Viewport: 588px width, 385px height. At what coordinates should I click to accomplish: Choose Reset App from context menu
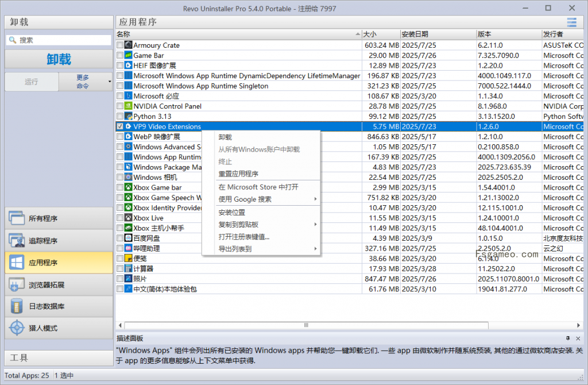238,174
